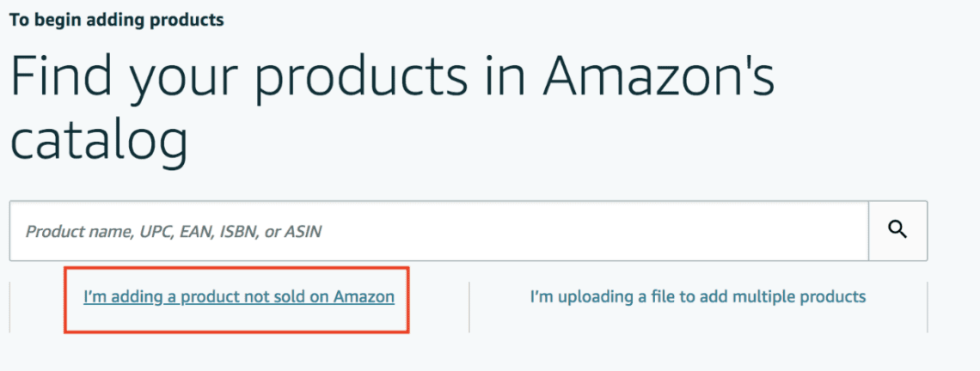
Task: Start a new listing for an unlisted product
Action: (239, 297)
